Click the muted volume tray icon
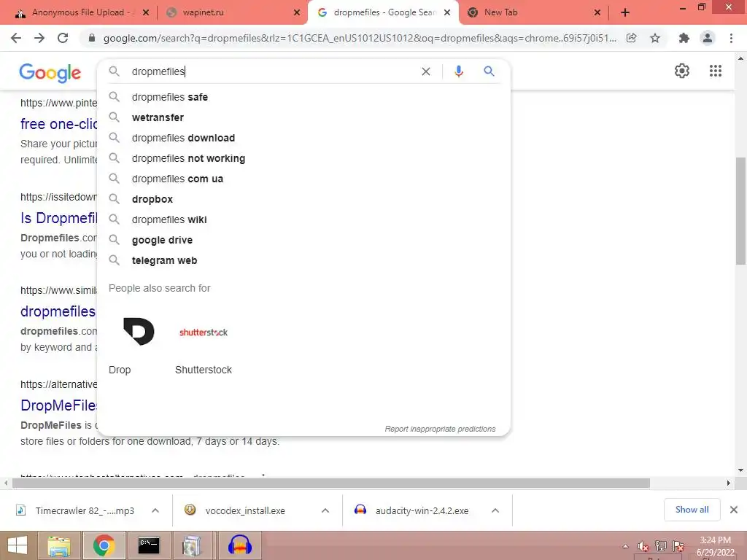 click(643, 546)
